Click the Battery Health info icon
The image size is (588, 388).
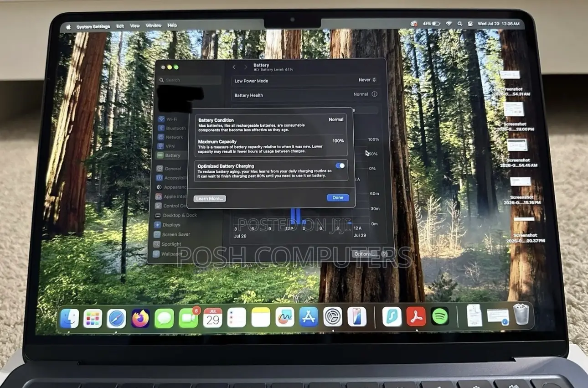[375, 94]
